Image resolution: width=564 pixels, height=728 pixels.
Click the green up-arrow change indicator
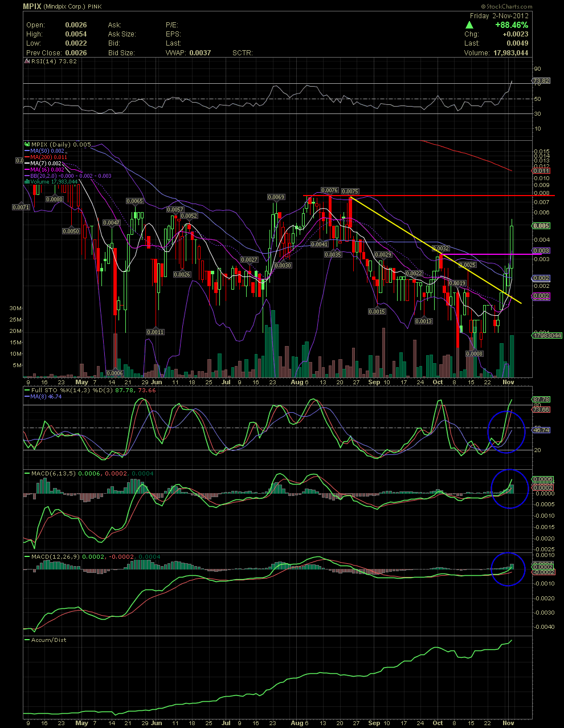(x=470, y=25)
